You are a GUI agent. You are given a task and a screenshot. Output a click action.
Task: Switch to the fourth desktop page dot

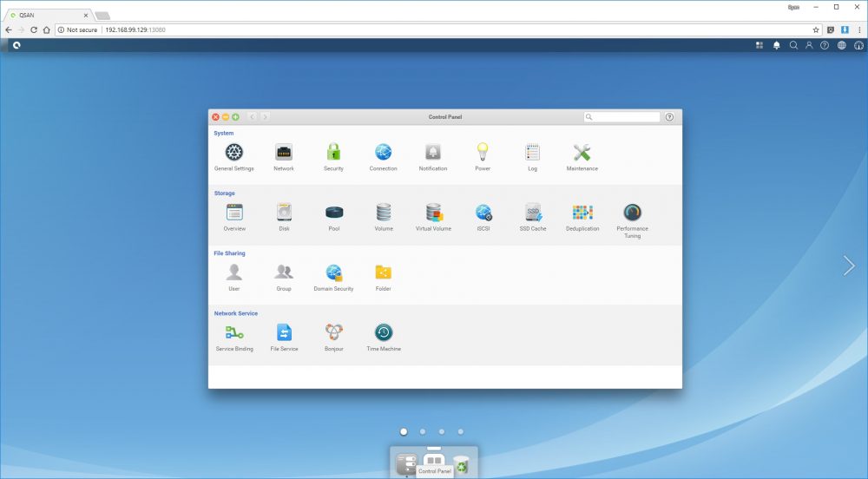460,431
